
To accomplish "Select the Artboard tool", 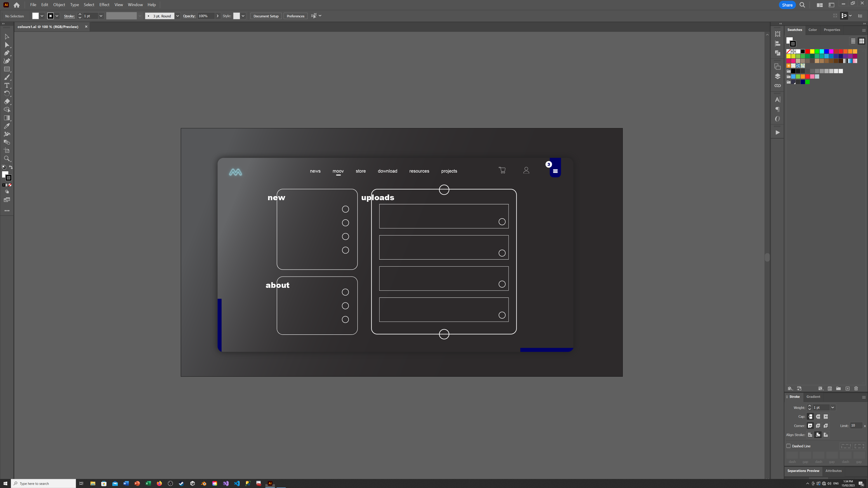I will (7, 150).
